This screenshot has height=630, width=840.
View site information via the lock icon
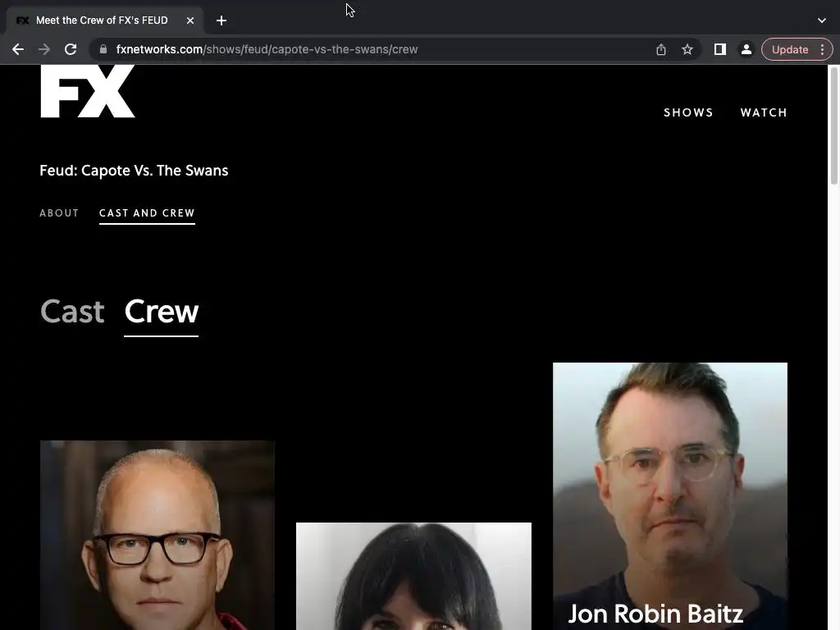[103, 49]
